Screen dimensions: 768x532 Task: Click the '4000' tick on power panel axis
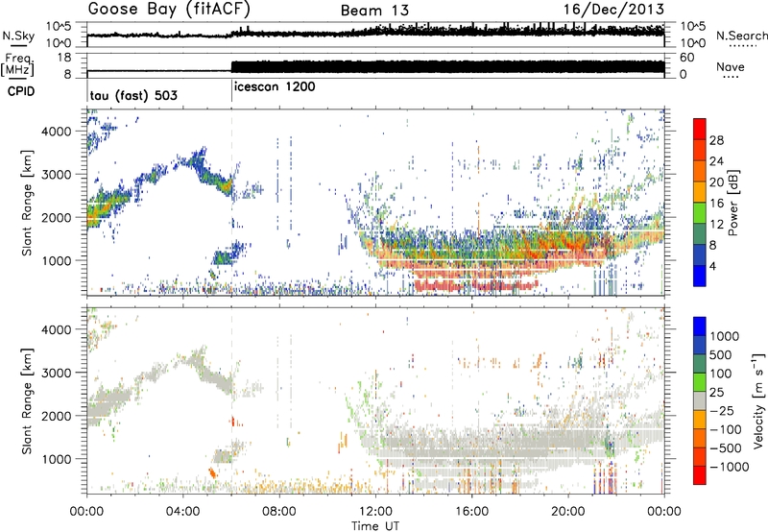(x=56, y=132)
